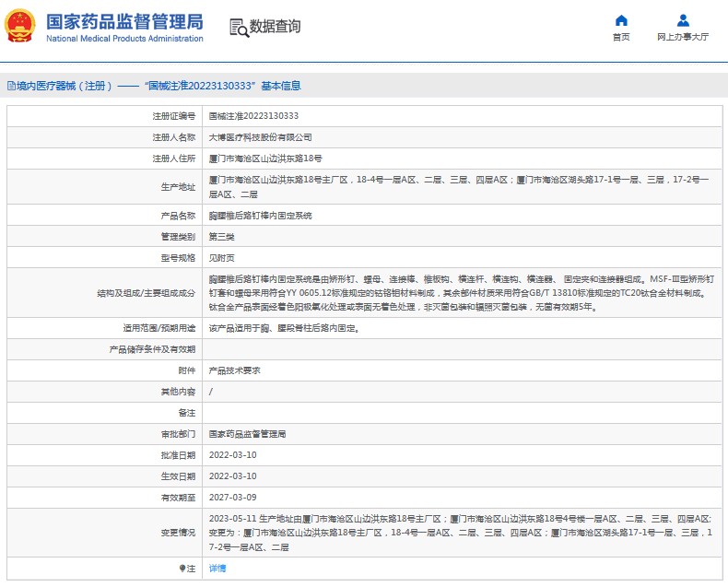Open the 详情 link
Viewport: 728px width, 587px height.
pyautogui.click(x=217, y=568)
